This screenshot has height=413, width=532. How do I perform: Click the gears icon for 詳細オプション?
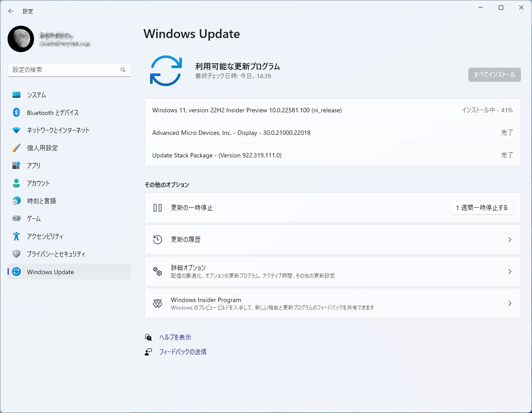pyautogui.click(x=158, y=272)
